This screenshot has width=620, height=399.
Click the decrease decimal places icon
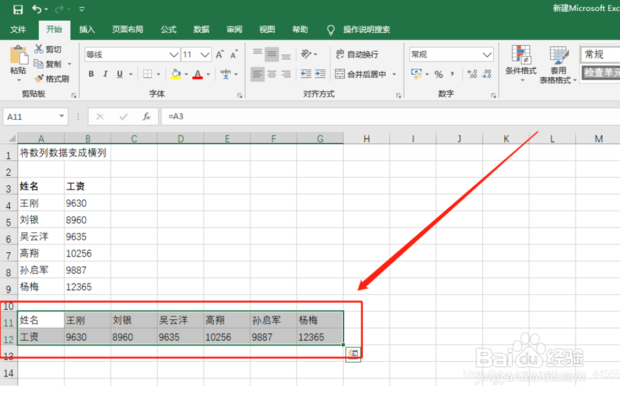pyautogui.click(x=487, y=74)
